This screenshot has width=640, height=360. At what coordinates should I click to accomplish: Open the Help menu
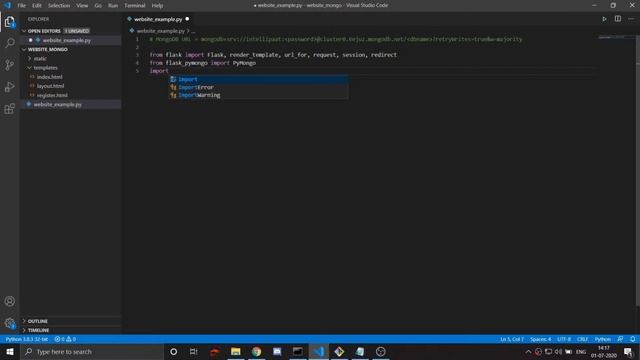pyautogui.click(x=157, y=5)
